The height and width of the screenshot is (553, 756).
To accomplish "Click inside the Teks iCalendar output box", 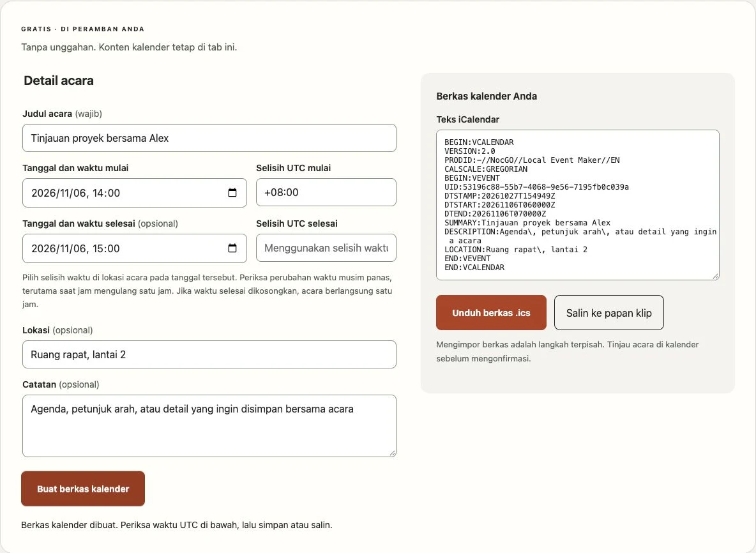I will (x=578, y=205).
